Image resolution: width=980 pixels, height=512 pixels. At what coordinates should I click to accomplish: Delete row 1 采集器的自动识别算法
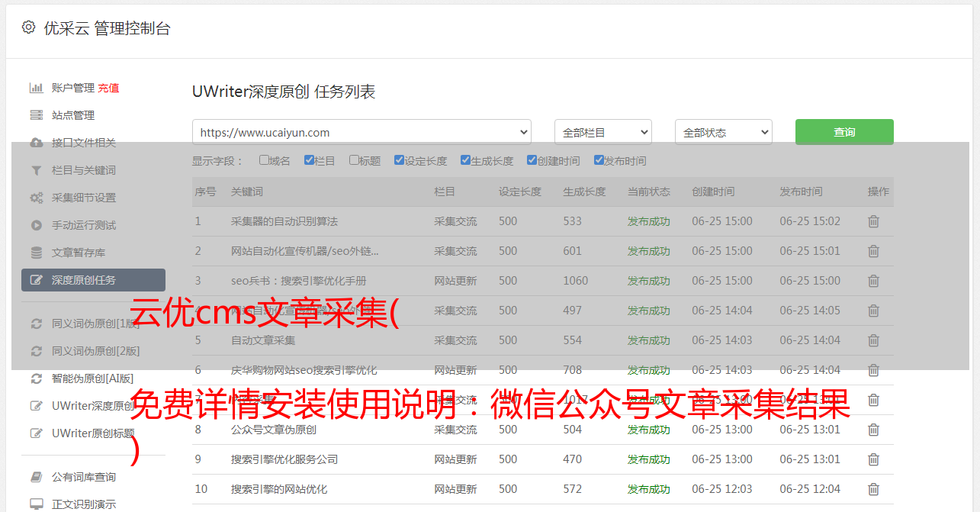tap(874, 221)
